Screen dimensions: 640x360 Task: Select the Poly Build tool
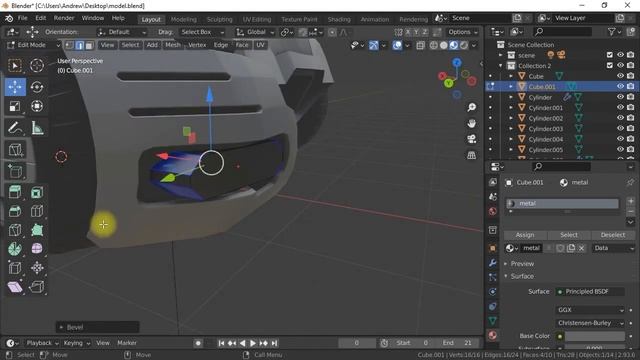37,230
